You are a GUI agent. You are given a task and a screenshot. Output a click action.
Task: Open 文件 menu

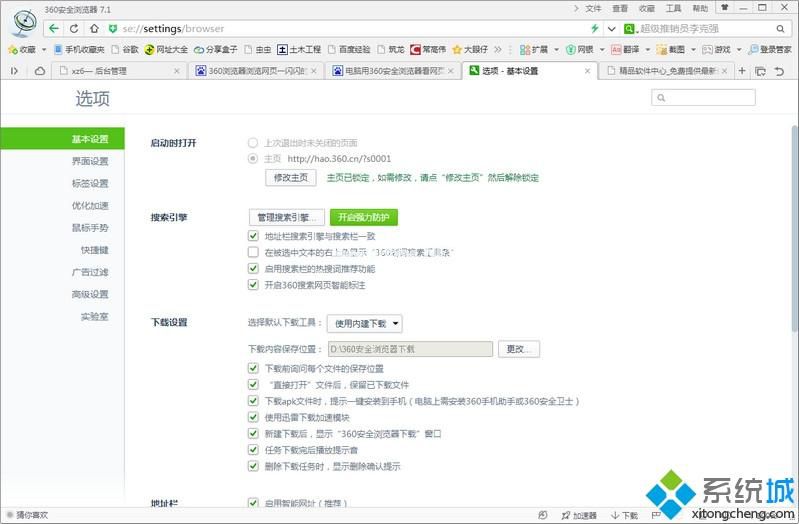coord(593,8)
